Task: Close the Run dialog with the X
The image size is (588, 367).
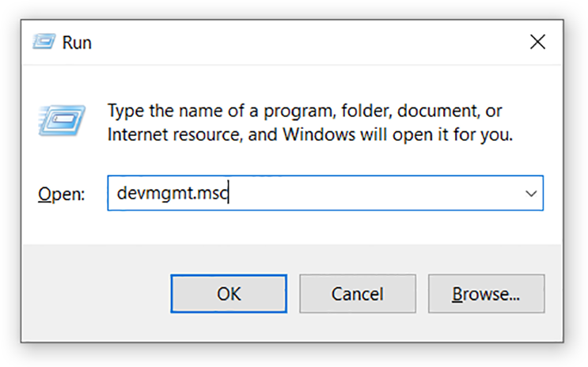Action: 537,42
